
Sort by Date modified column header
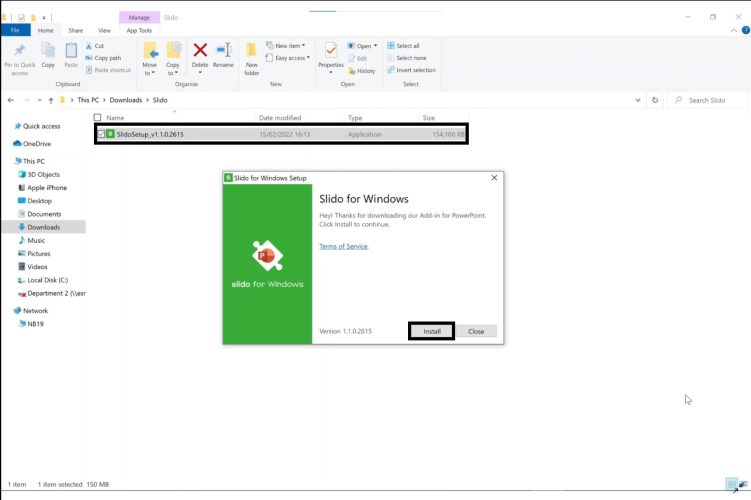[280, 117]
